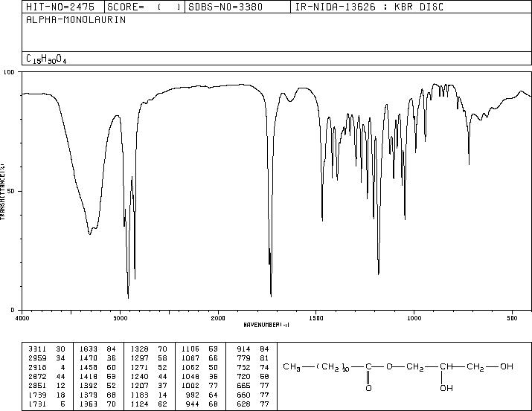Click the 500 x-axis tick label
Viewport: 532px width, 411px height.
(x=513, y=318)
